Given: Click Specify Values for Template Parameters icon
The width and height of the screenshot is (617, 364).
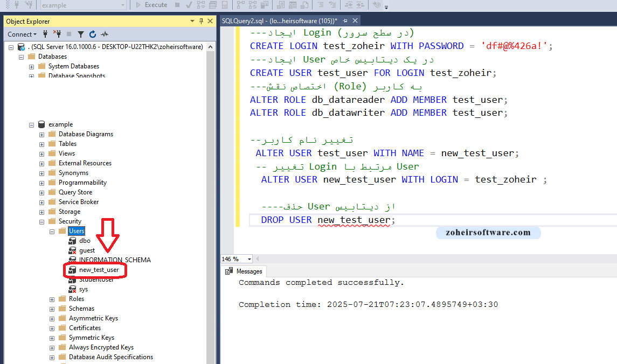Looking at the screenshot, I should tap(377, 5).
